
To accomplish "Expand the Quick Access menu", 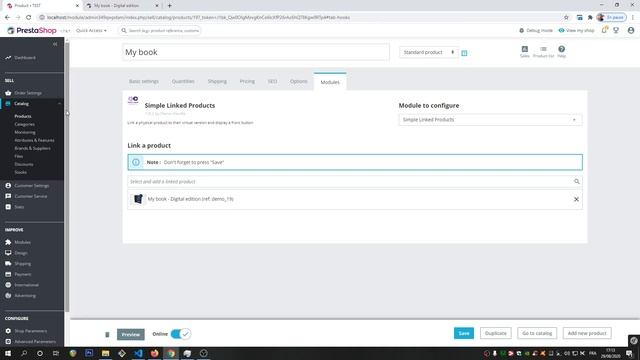I will click(91, 31).
